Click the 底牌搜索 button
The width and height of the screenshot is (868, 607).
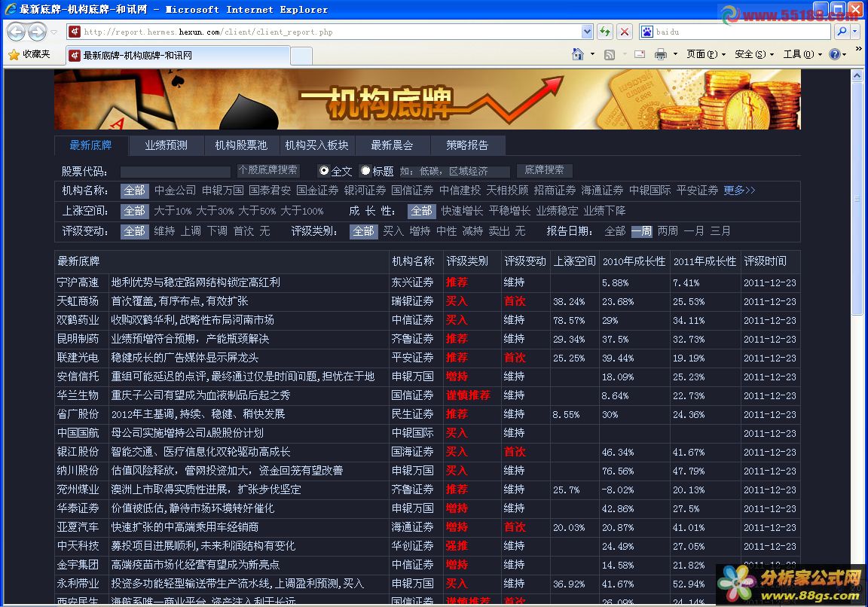(x=544, y=170)
